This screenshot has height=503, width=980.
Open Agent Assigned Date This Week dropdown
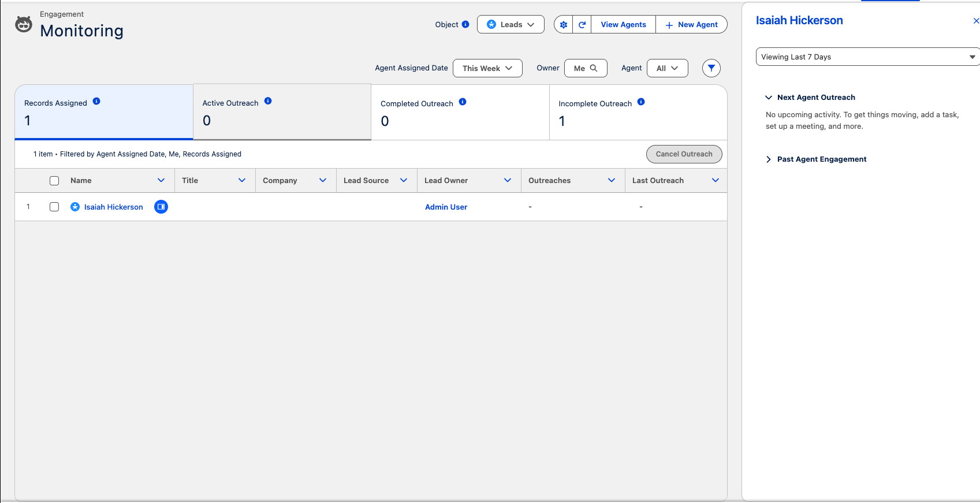click(487, 68)
